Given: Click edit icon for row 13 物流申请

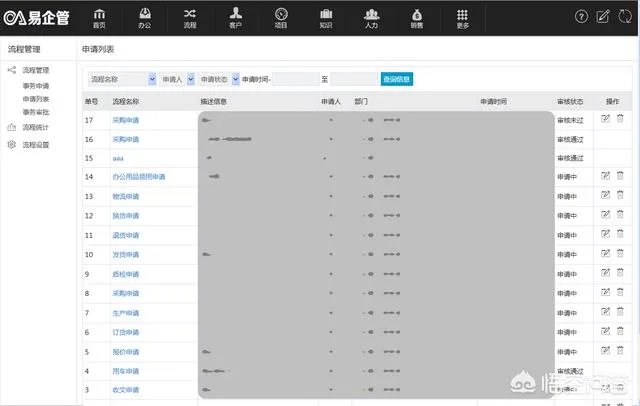Looking at the screenshot, I should pyautogui.click(x=605, y=195).
